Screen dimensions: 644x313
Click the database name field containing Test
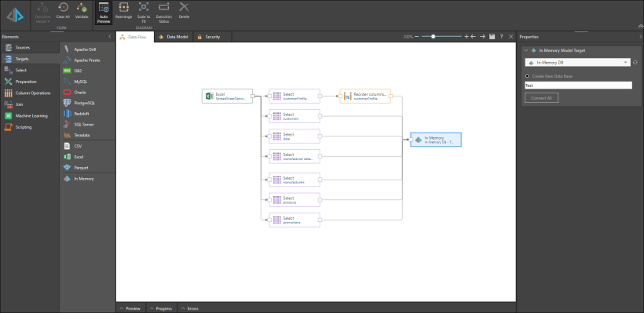(578, 86)
